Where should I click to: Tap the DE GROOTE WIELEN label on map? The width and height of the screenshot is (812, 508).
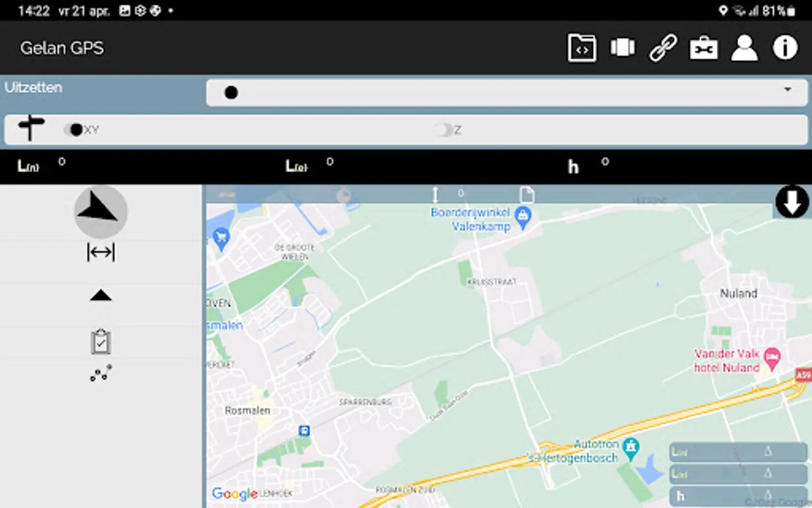(x=294, y=252)
